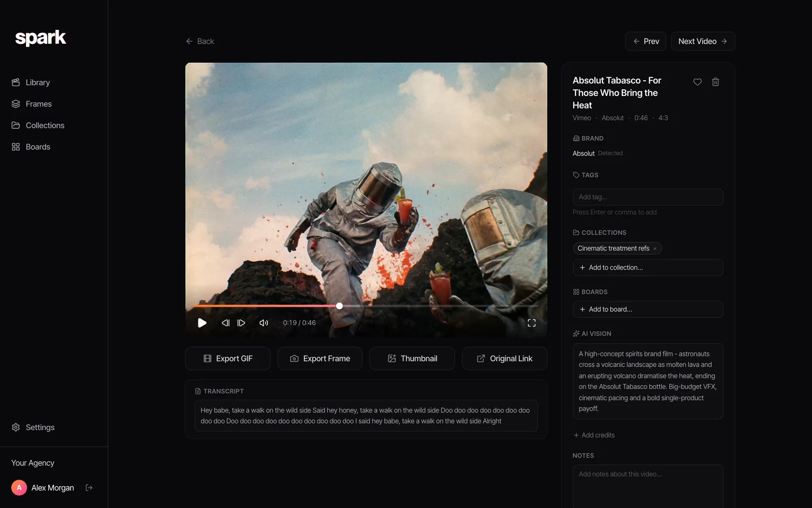Click the 0:19 / 0:46 time display
The image size is (812, 508).
point(299,323)
